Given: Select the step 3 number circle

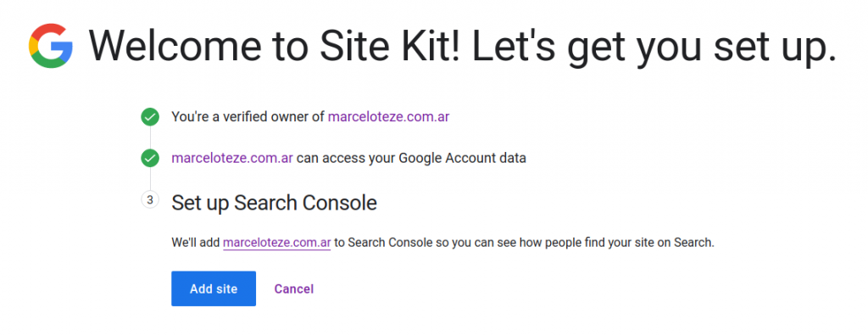Looking at the screenshot, I should coord(150,199).
